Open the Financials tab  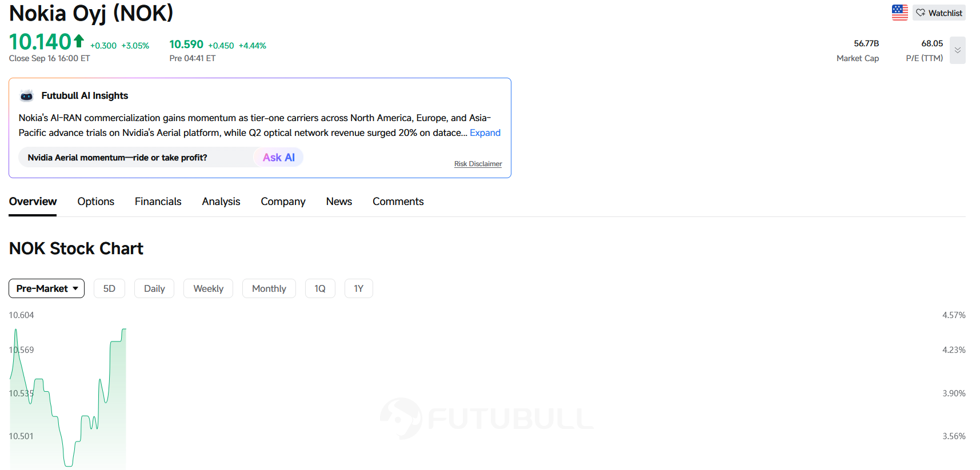tap(158, 202)
